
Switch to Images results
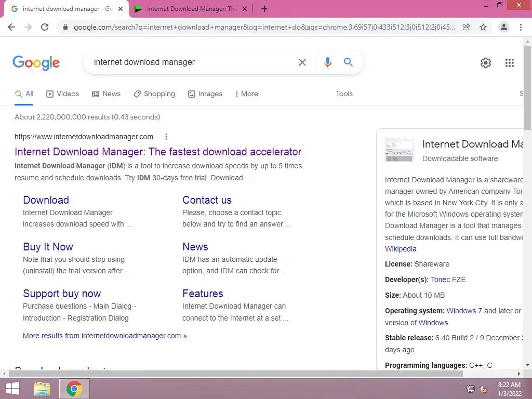[205, 94]
